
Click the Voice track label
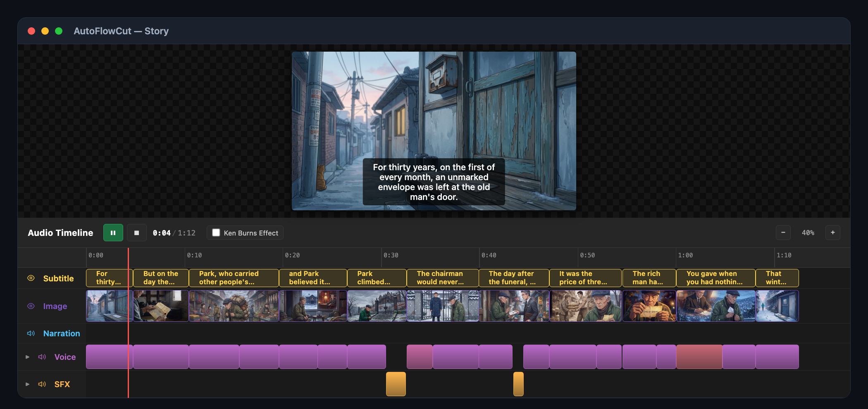pyautogui.click(x=65, y=357)
